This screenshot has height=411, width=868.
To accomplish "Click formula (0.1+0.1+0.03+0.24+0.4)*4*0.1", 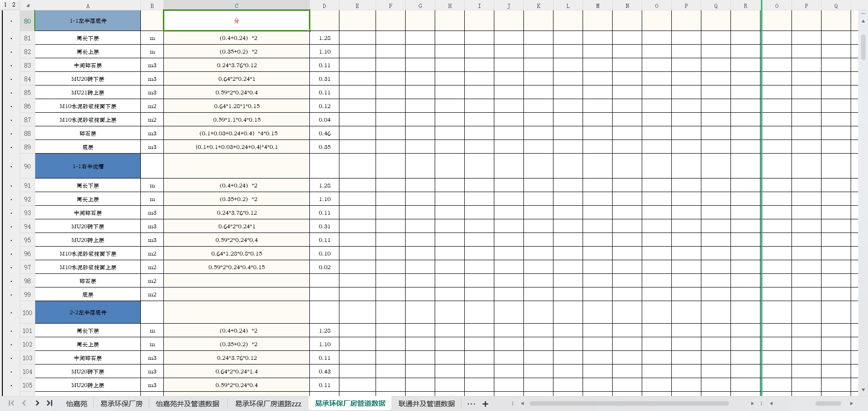I will [237, 147].
